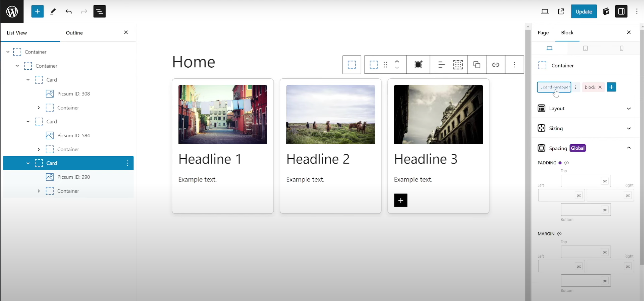Remove the block class tag
This screenshot has width=644, height=301.
[x=600, y=87]
